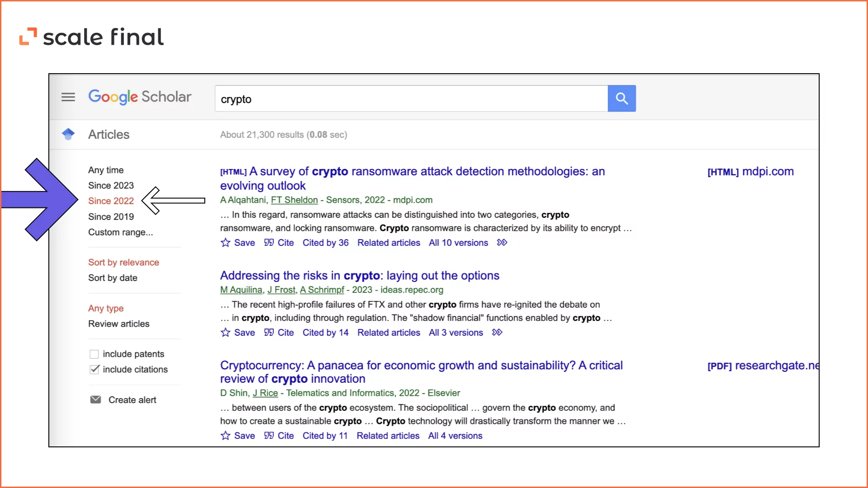Click author M Aquilina link
The image size is (868, 488).
[x=241, y=290]
